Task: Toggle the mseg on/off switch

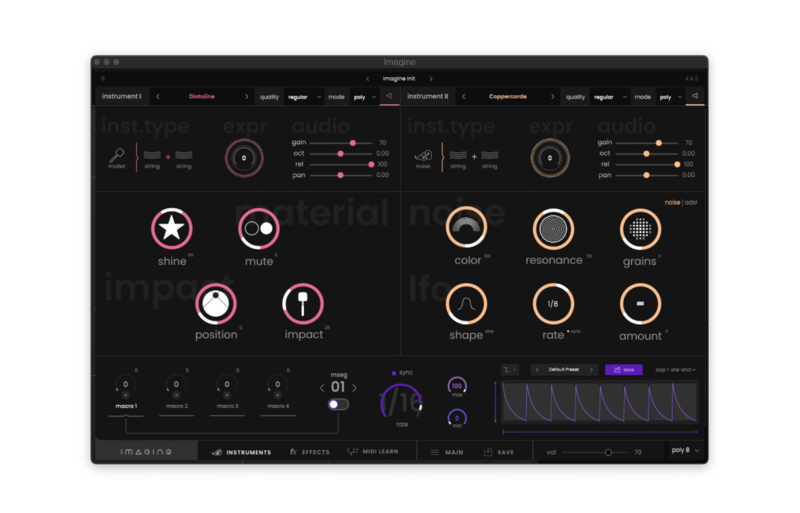Action: click(x=339, y=404)
